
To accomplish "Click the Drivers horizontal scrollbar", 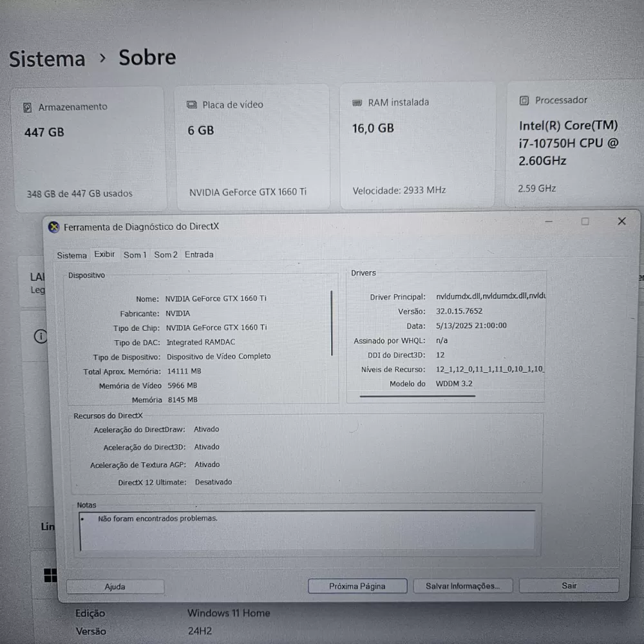I will click(x=417, y=396).
